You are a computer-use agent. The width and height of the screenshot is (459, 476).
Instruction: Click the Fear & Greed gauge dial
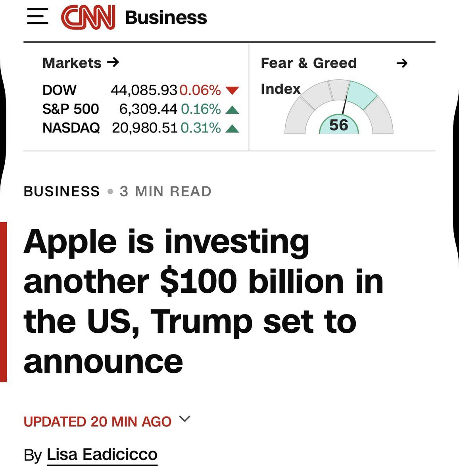click(x=339, y=107)
